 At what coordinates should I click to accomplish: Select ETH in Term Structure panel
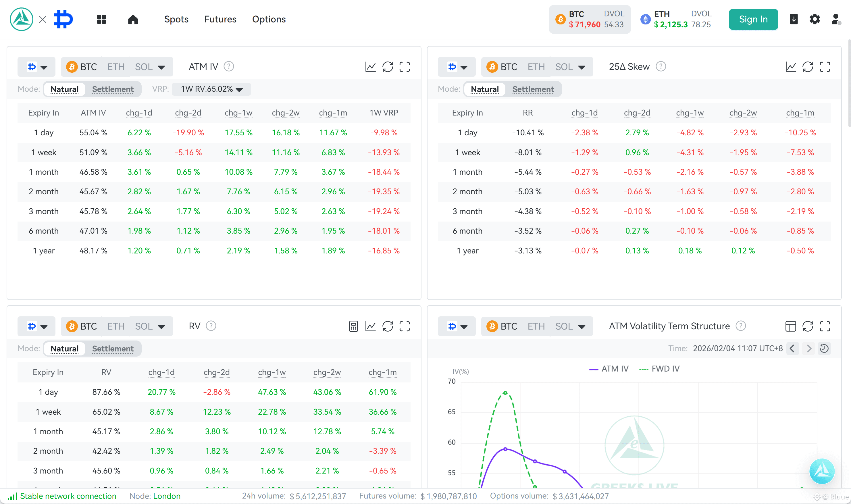tap(536, 326)
